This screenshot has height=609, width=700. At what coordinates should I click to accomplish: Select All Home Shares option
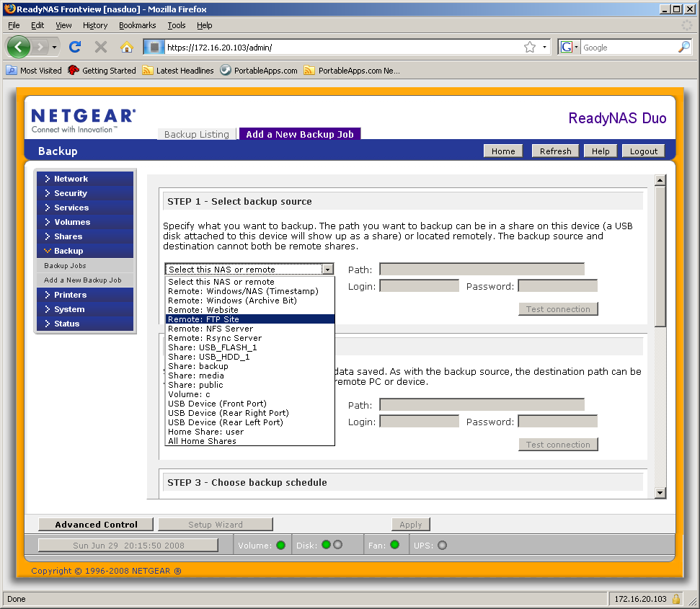[250, 441]
